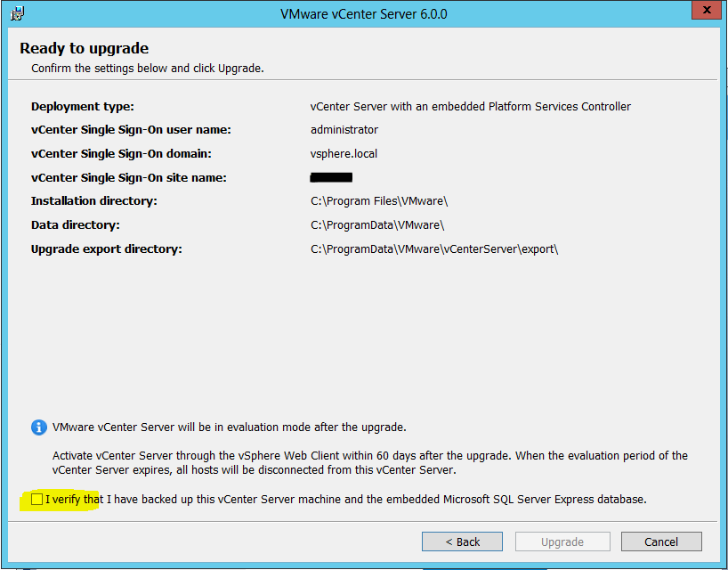This screenshot has width=728, height=570.
Task: Click the 'Upgrade export directory:' label
Action: pos(106,249)
